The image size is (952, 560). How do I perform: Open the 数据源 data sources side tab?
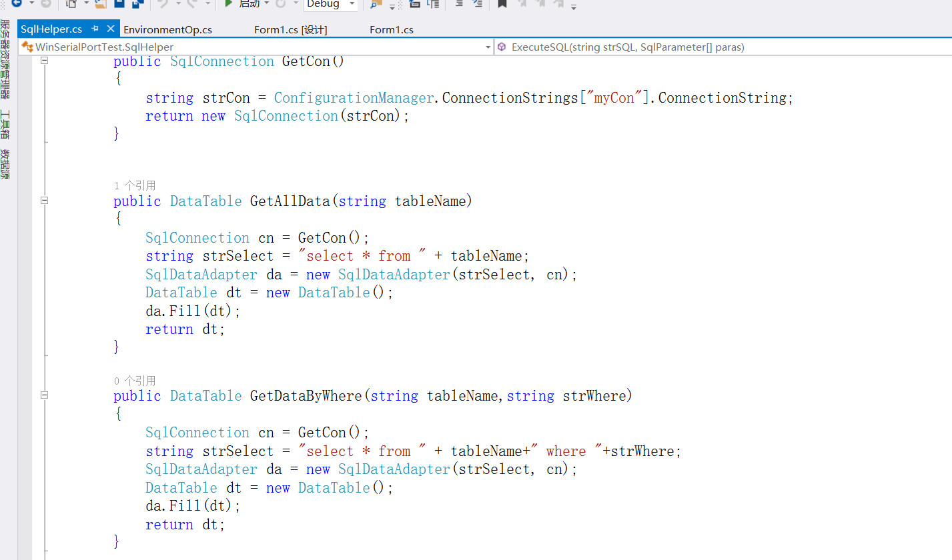point(5,164)
